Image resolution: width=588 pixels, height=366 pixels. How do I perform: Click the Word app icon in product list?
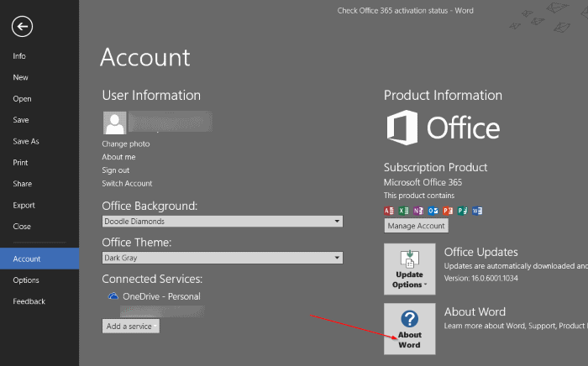[476, 211]
